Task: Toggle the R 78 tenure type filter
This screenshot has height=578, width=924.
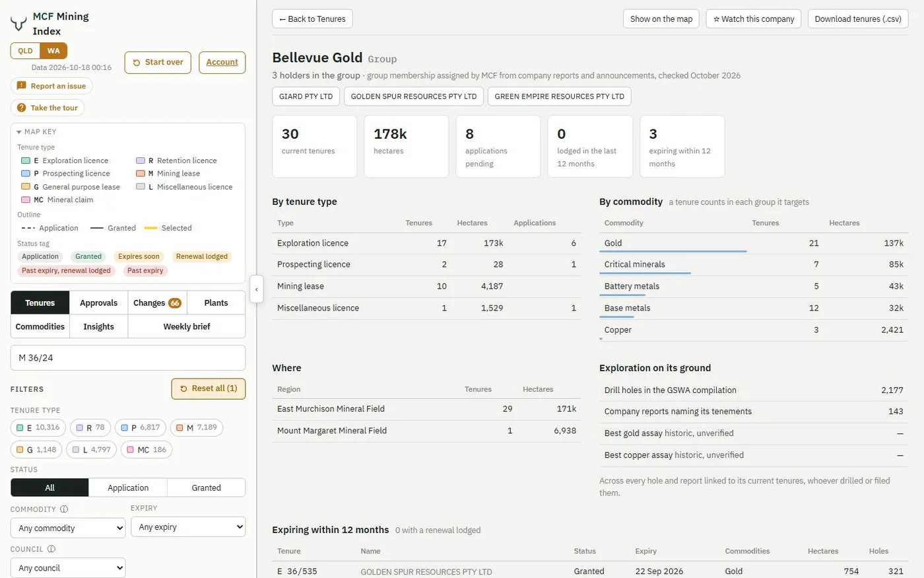Action: [90, 428]
